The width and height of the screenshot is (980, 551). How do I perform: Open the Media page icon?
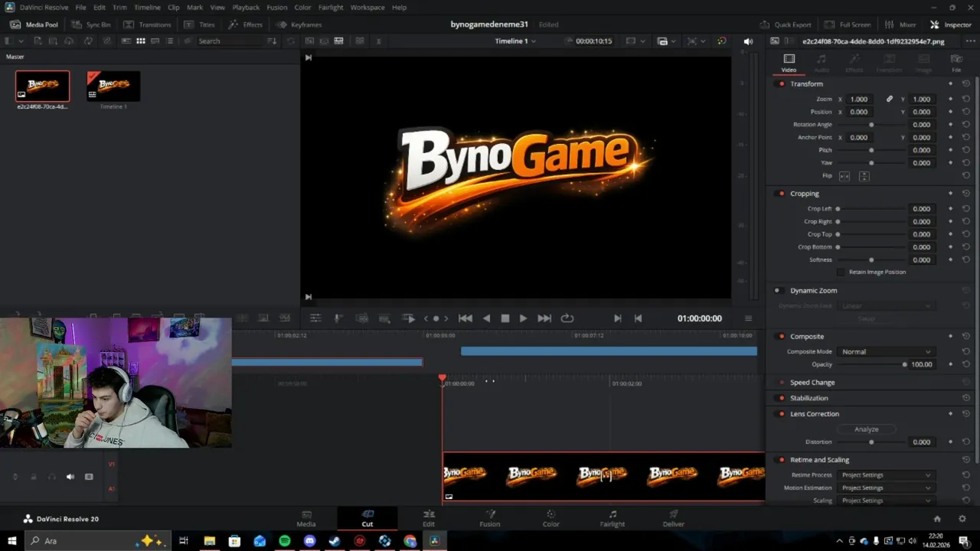click(306, 518)
